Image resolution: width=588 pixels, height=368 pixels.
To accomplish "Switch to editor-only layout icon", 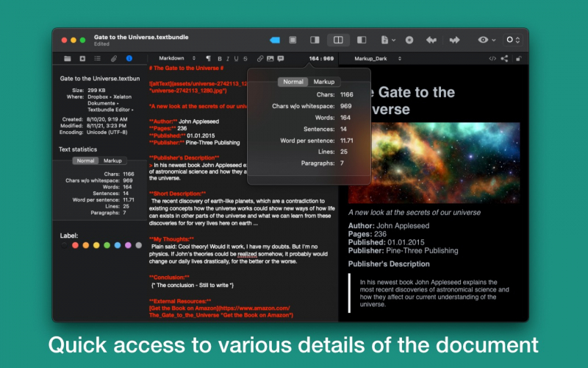I will pos(293,40).
